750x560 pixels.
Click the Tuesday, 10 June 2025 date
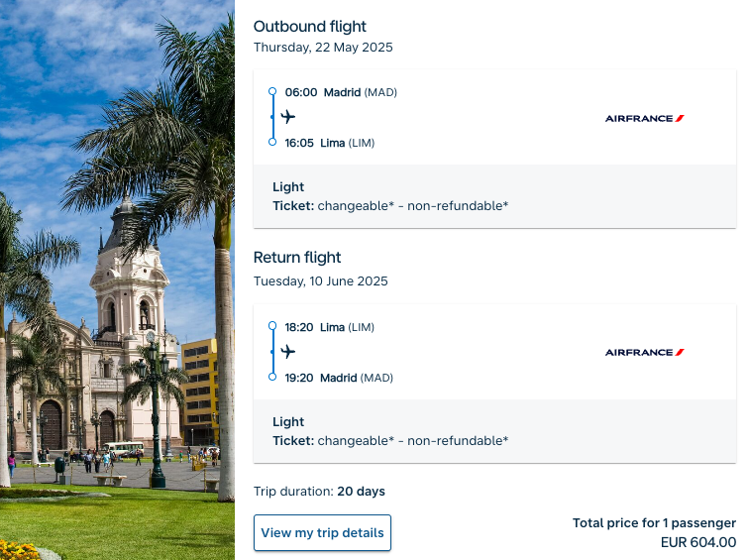tap(320, 280)
